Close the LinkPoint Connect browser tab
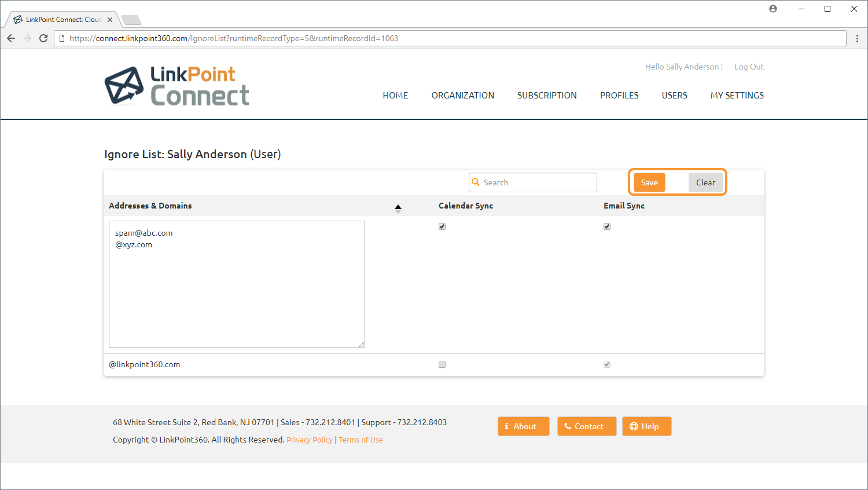This screenshot has width=868, height=490. (x=110, y=20)
